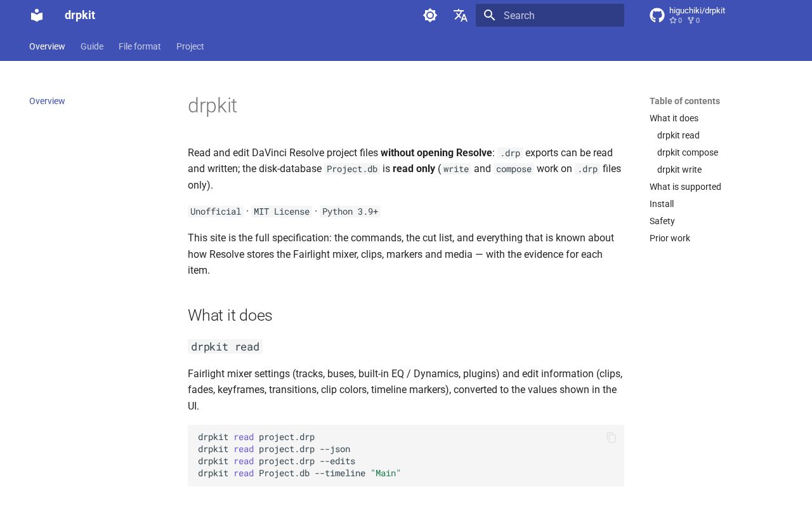Screen dimensions: 812x508
Task: Open the File format tab
Action: pyautogui.click(x=140, y=46)
